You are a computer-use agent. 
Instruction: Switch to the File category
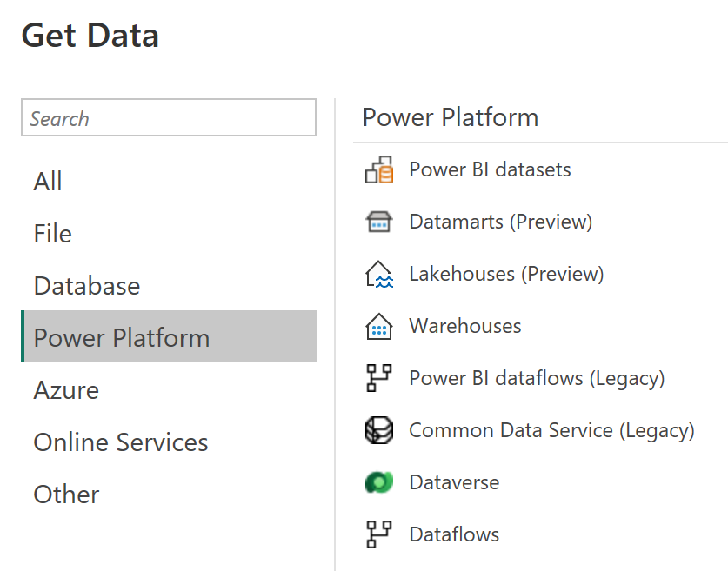169,233
